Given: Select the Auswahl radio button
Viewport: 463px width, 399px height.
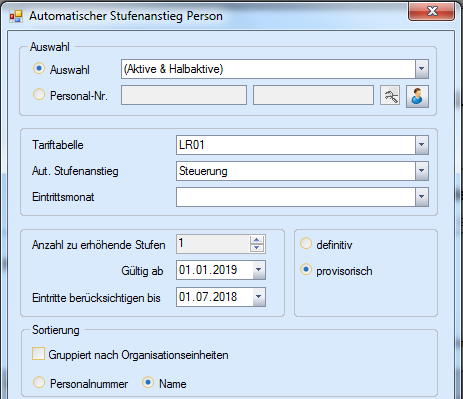Looking at the screenshot, I should 39,69.
